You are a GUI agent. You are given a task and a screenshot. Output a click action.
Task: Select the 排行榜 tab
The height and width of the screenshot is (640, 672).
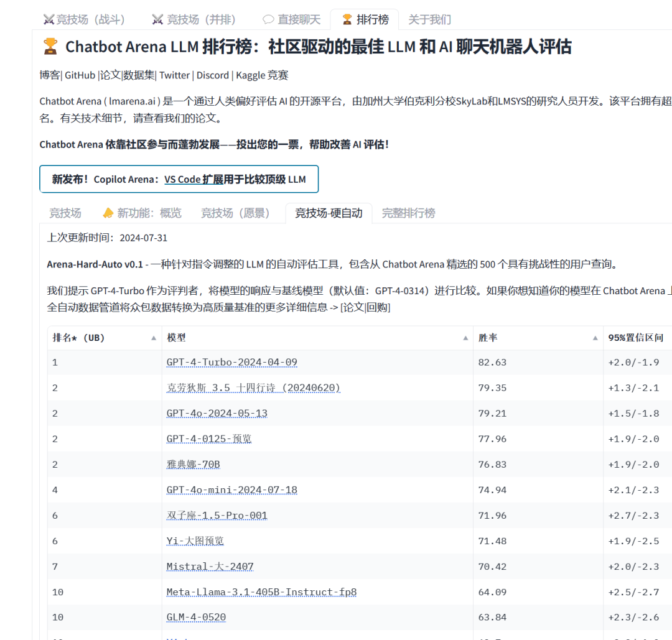tap(365, 19)
